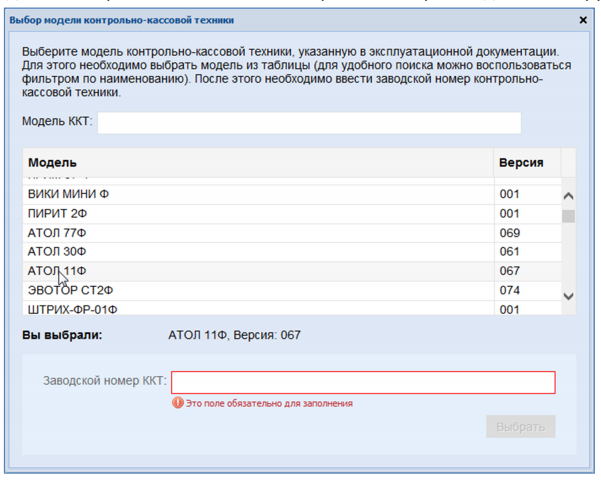601x486 pixels.
Task: Click the 'Это поле обязательно' error message
Action: click(269, 403)
